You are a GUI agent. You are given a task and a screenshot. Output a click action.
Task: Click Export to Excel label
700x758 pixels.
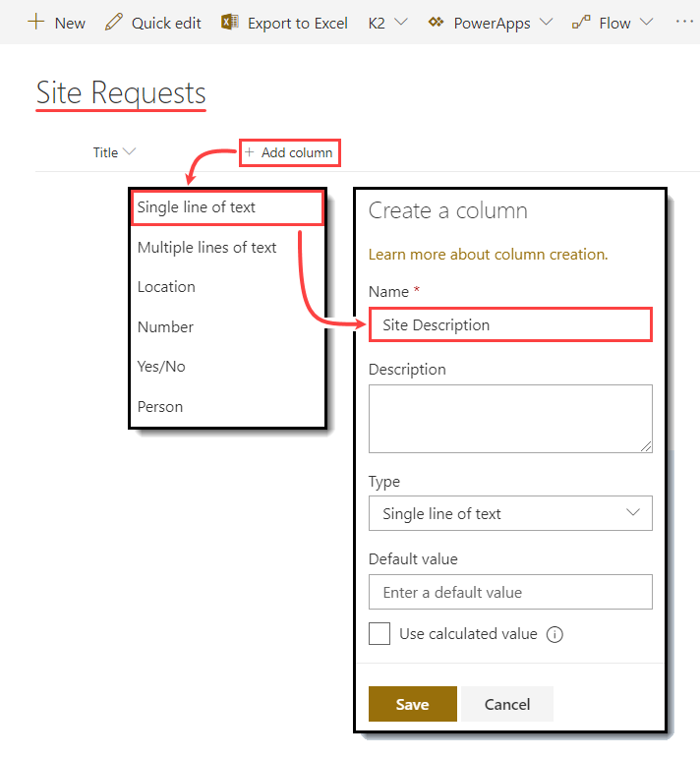297,24
